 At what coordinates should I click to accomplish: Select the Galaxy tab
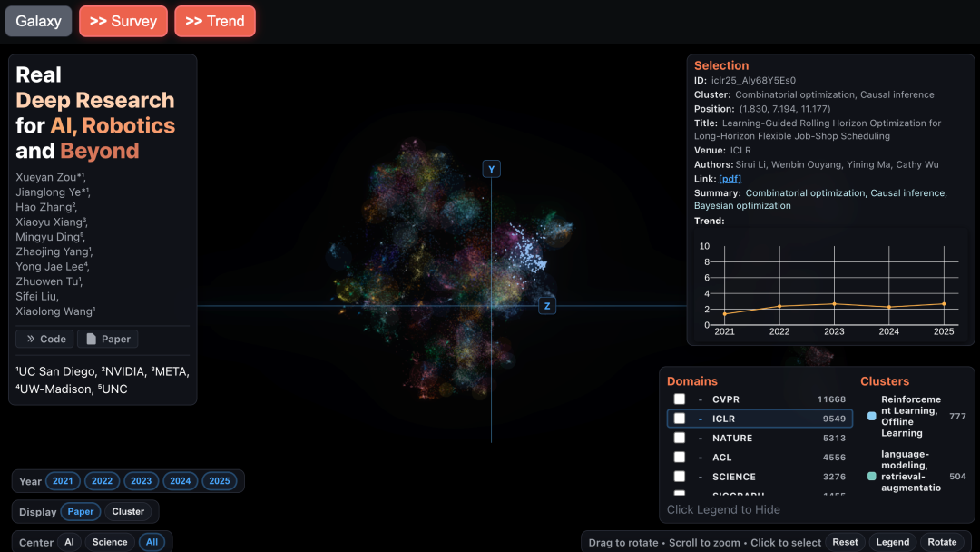(x=38, y=21)
